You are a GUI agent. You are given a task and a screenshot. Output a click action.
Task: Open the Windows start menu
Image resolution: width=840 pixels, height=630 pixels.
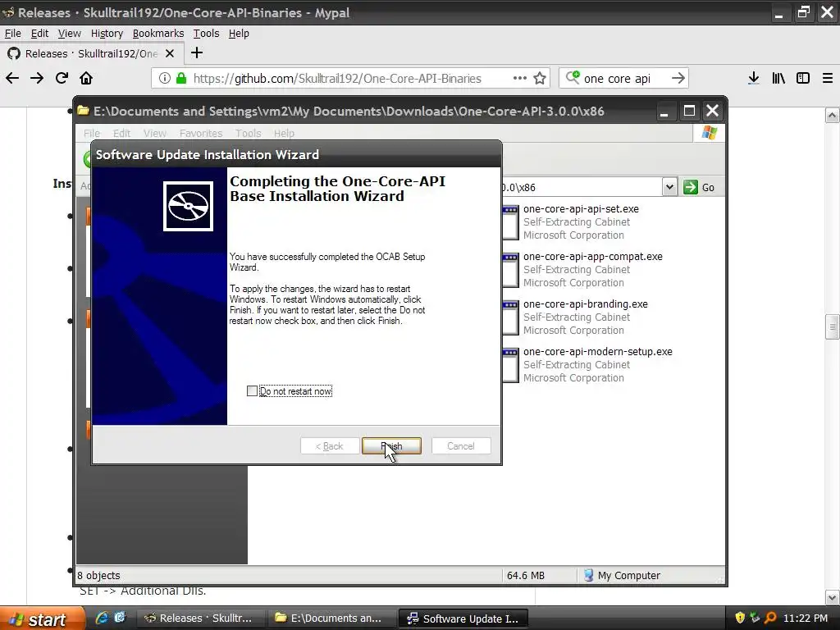(42, 619)
